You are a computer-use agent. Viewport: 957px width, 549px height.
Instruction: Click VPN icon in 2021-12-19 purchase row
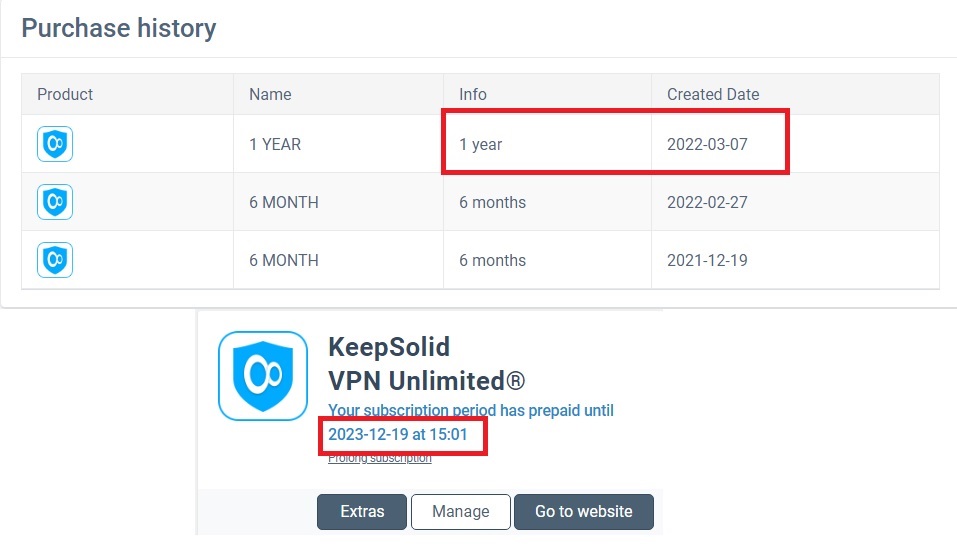pyautogui.click(x=55, y=260)
